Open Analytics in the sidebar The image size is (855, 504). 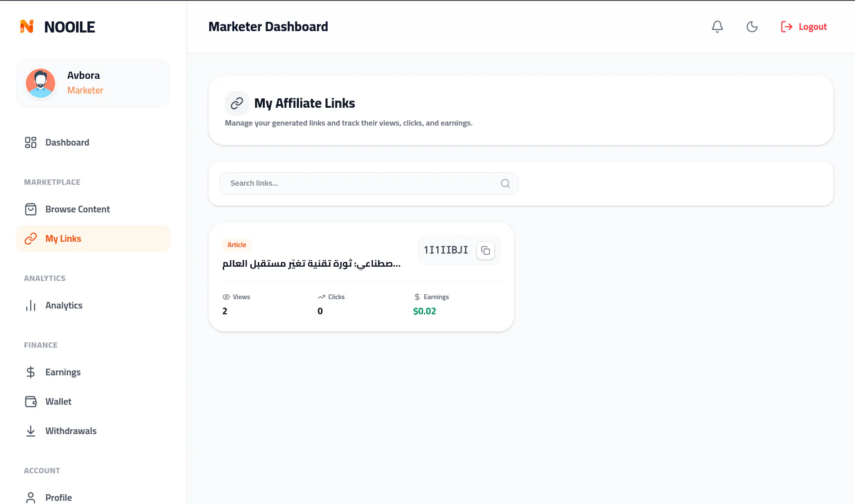click(93, 305)
